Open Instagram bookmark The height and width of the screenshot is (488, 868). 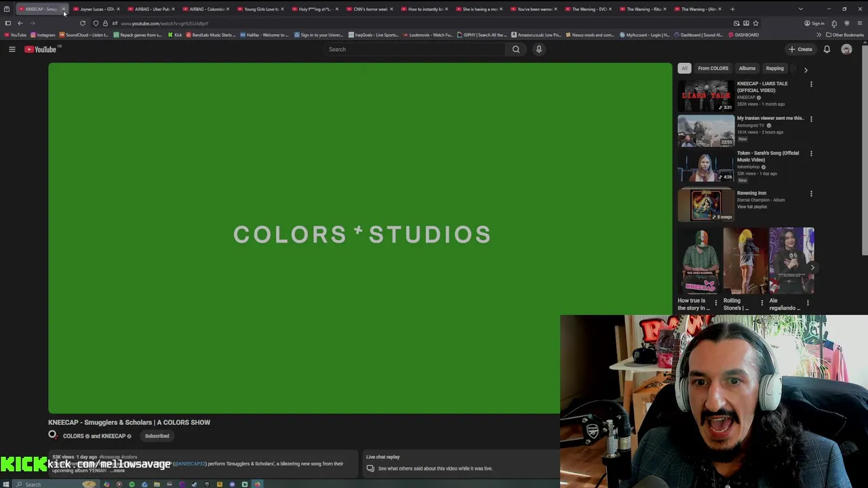43,35
